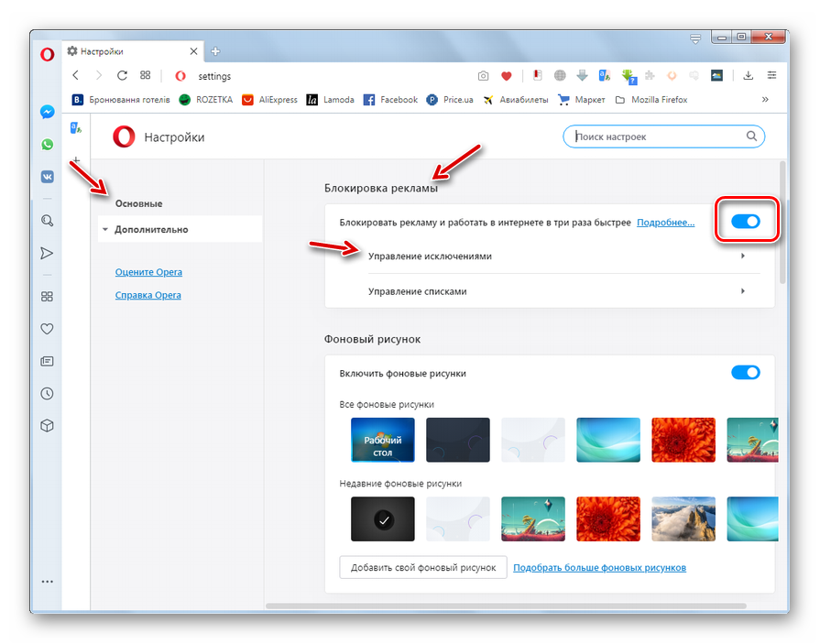Image resolution: width=820 pixels, height=644 pixels.
Task: Show more bookmarks with double chevron
Action: [x=765, y=99]
